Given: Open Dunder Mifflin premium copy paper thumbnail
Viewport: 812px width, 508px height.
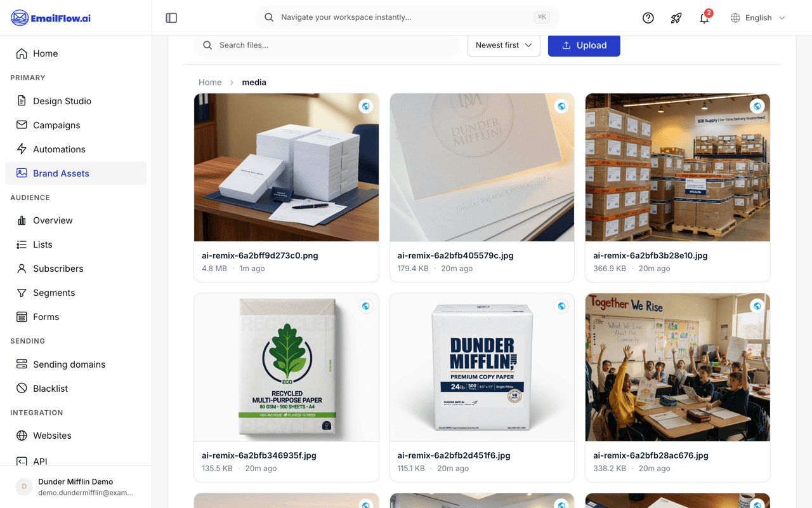Looking at the screenshot, I should pos(482,368).
